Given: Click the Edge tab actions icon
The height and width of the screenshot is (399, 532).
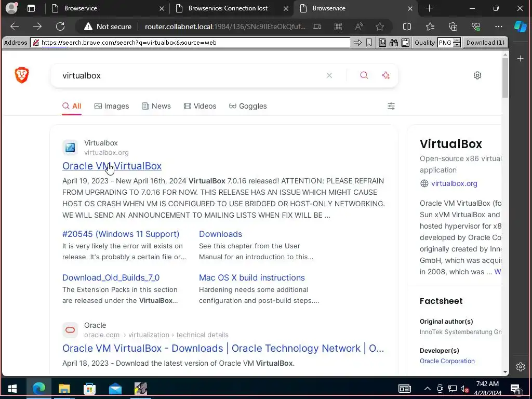Looking at the screenshot, I should [x=31, y=8].
